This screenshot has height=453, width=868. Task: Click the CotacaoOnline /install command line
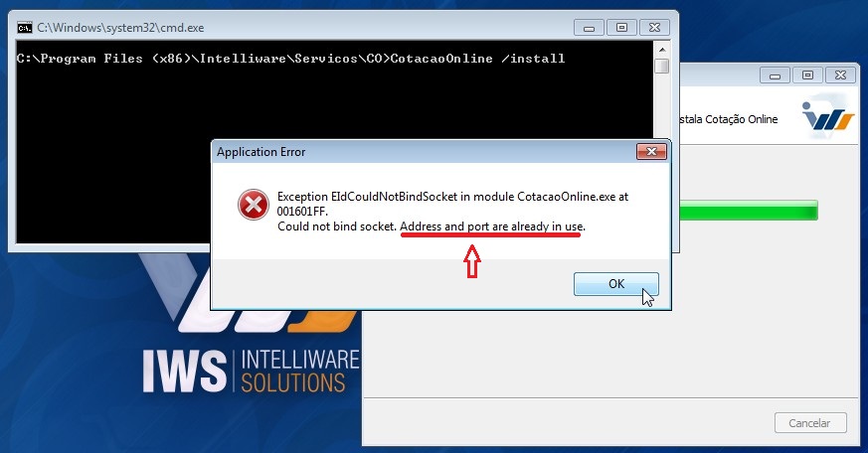290,59
